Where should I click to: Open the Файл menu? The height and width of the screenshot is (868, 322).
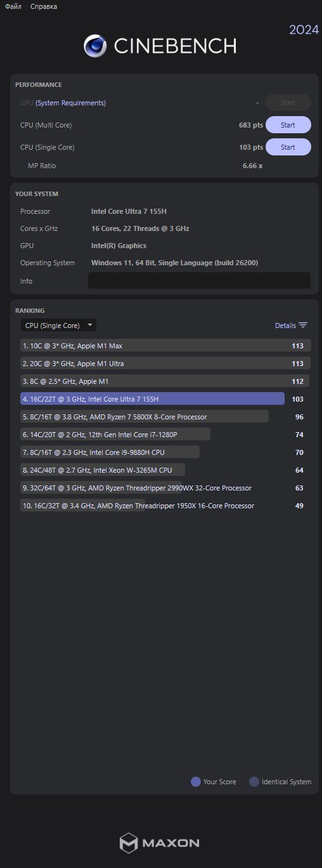(13, 6)
